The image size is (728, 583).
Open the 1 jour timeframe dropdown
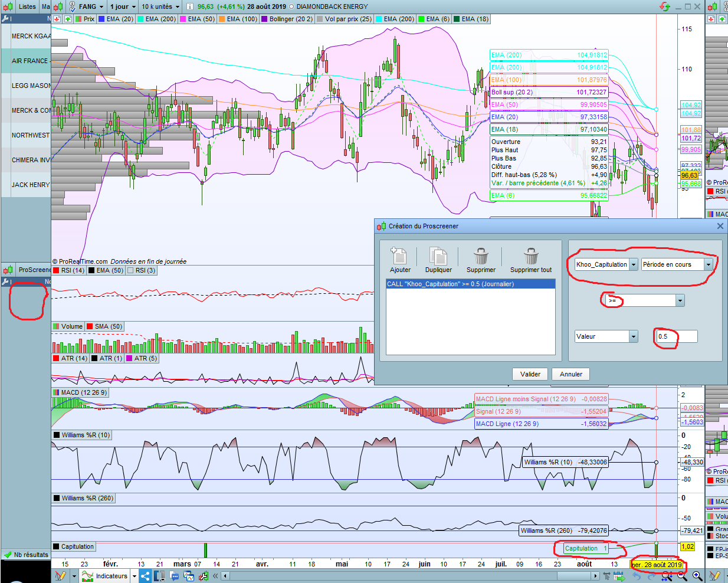(133, 6)
